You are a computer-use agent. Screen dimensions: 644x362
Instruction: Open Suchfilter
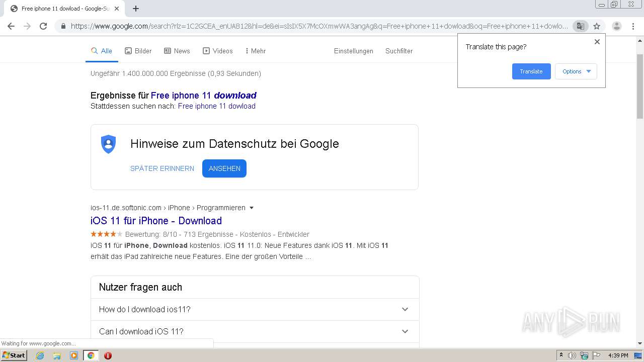399,51
